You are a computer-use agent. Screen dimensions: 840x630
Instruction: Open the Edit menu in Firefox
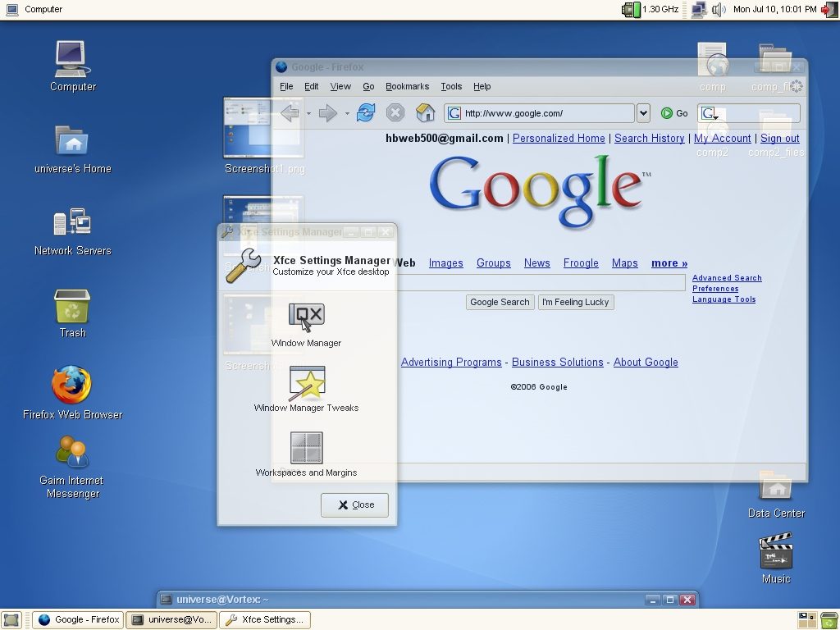coord(311,86)
